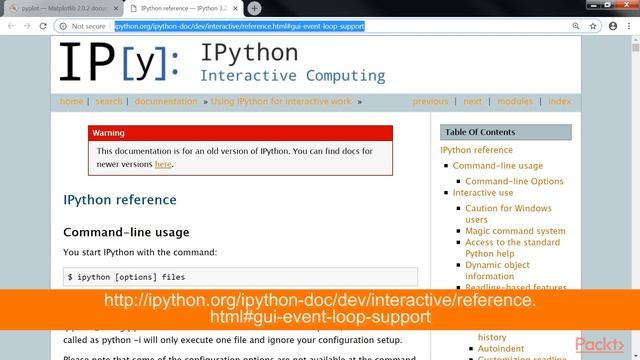This screenshot has height=360, width=640.
Task: Click the '$ ipython [options] files' code block
Action: [x=240, y=277]
